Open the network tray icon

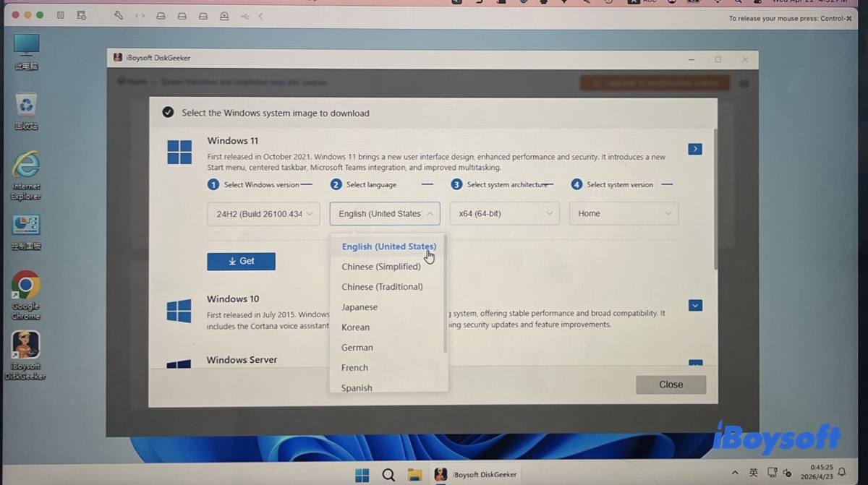(771, 473)
